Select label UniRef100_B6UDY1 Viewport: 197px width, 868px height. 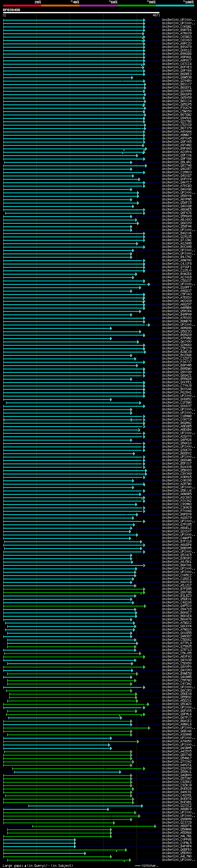pos(177,88)
